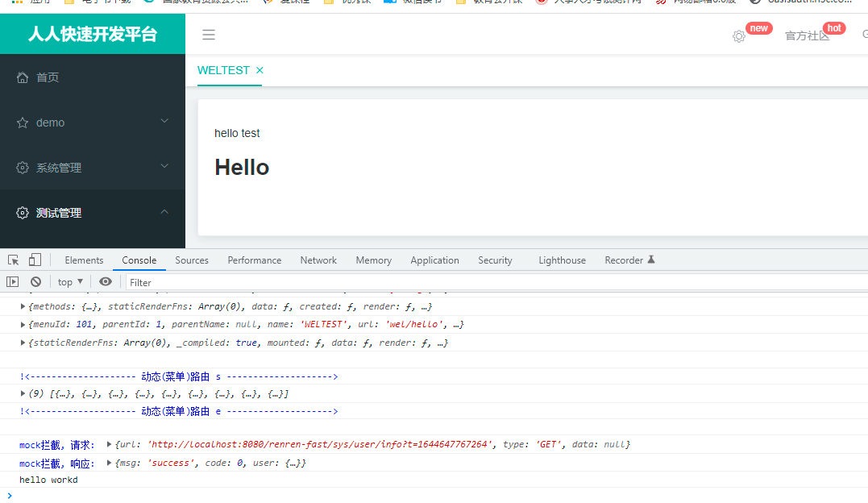Select the WELTEST page tab
The image size is (868, 503).
[x=223, y=70]
